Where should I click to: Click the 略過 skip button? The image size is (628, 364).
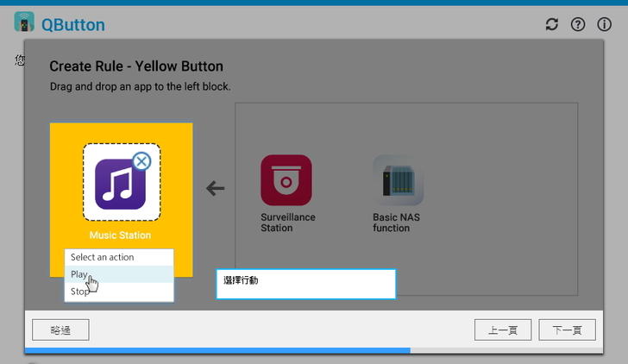[x=60, y=330]
